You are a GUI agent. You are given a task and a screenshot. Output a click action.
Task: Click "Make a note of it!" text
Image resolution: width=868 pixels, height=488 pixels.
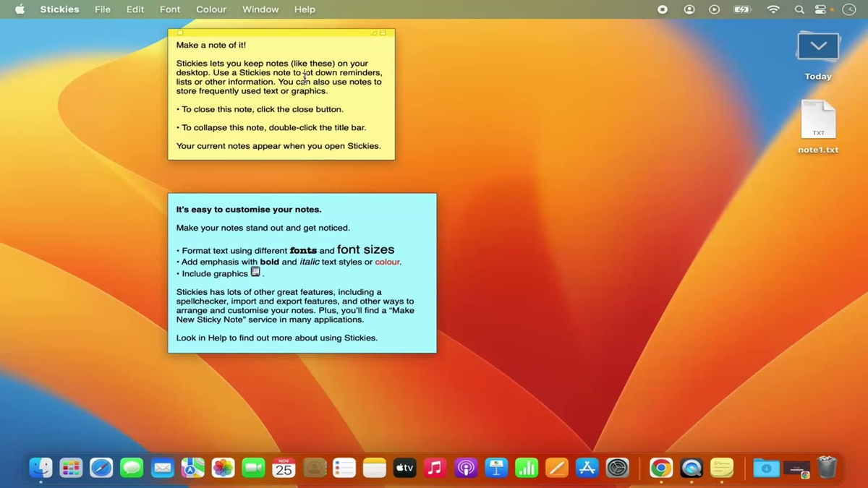211,45
